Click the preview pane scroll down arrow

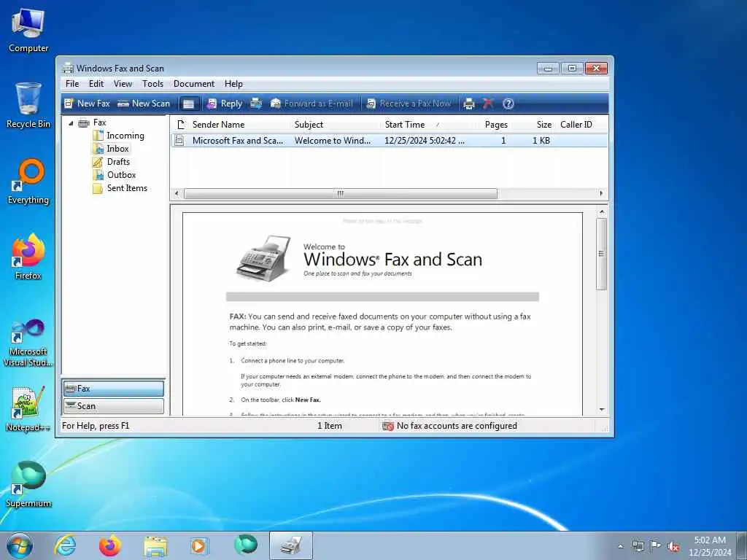point(602,410)
